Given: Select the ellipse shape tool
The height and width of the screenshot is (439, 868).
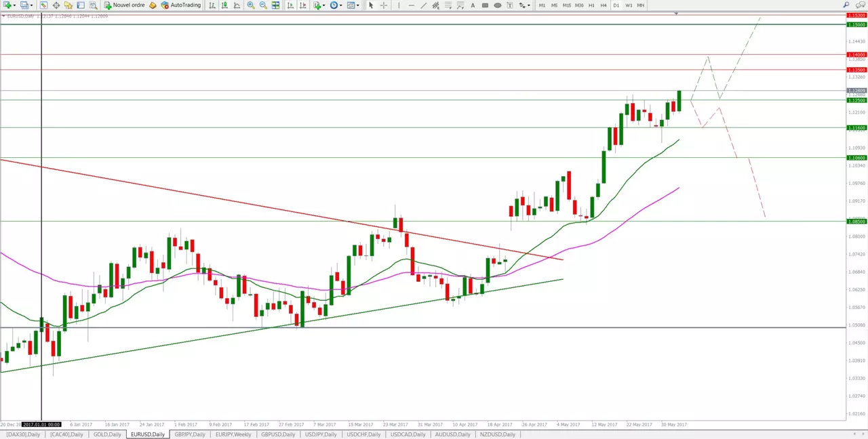Looking at the screenshot, I should click(498, 5).
